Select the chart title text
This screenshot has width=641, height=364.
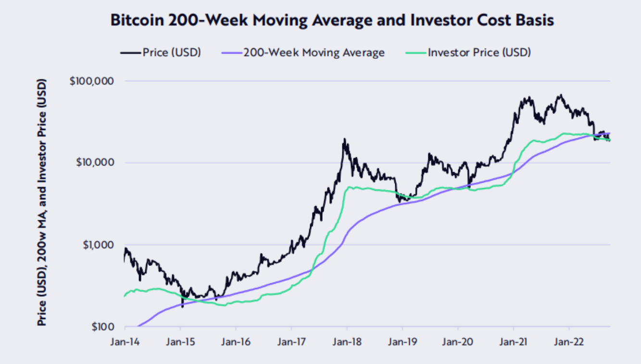coord(332,20)
